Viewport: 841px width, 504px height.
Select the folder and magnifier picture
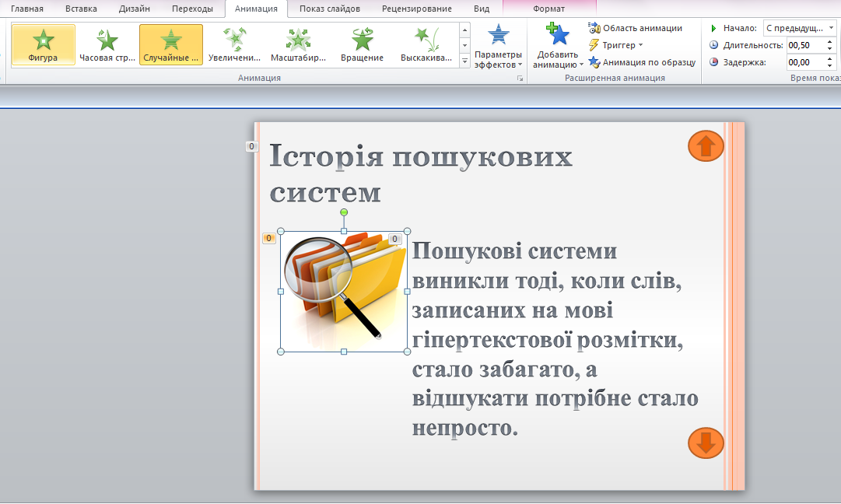[344, 292]
